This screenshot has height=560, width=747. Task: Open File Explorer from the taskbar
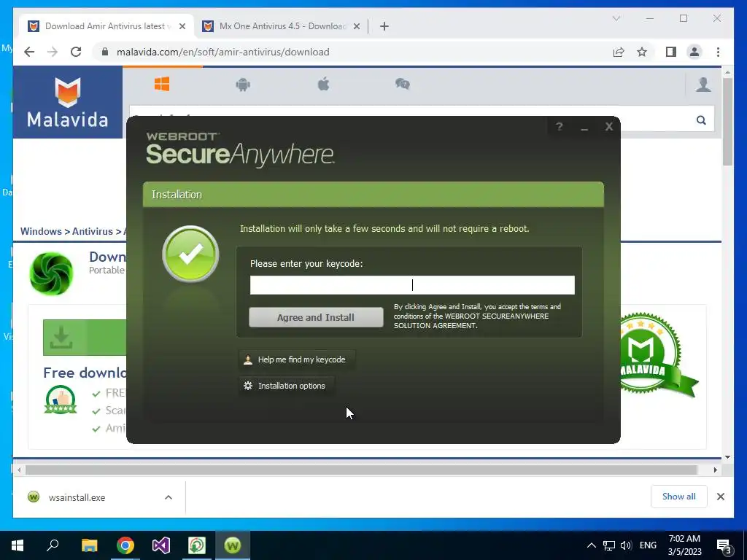tap(89, 545)
